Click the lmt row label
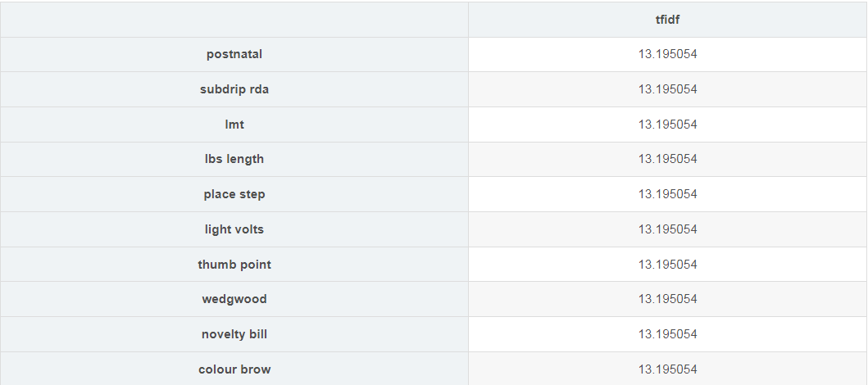Viewport: 868px width, 385px height. (234, 125)
